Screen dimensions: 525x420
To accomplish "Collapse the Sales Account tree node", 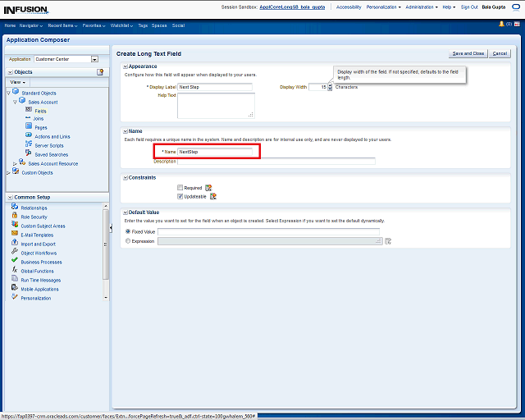I will (x=15, y=102).
